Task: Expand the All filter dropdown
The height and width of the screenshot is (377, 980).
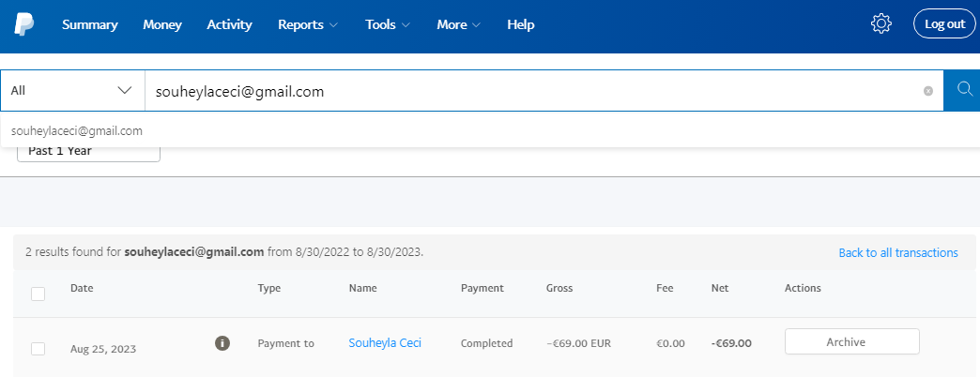Action: point(71,91)
